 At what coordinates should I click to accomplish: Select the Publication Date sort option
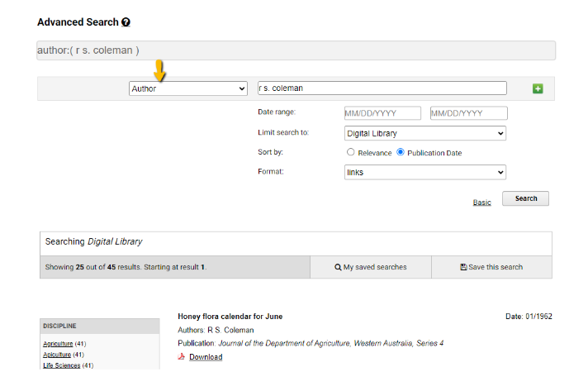401,152
